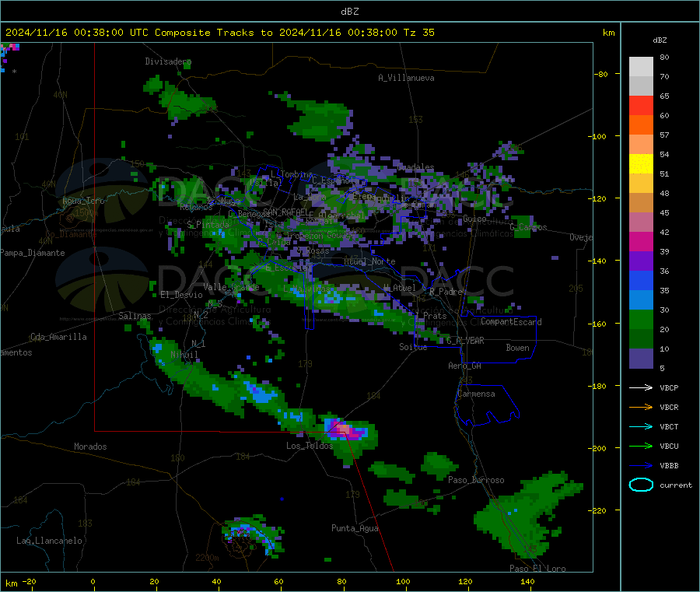Image resolution: width=700 pixels, height=592 pixels.
Task: Click the 'Valle_Grande' map label
Action: coord(231,288)
